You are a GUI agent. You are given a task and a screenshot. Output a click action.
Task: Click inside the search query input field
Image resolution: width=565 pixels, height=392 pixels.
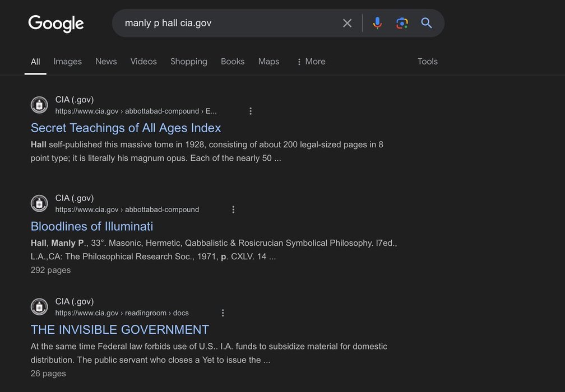(224, 23)
